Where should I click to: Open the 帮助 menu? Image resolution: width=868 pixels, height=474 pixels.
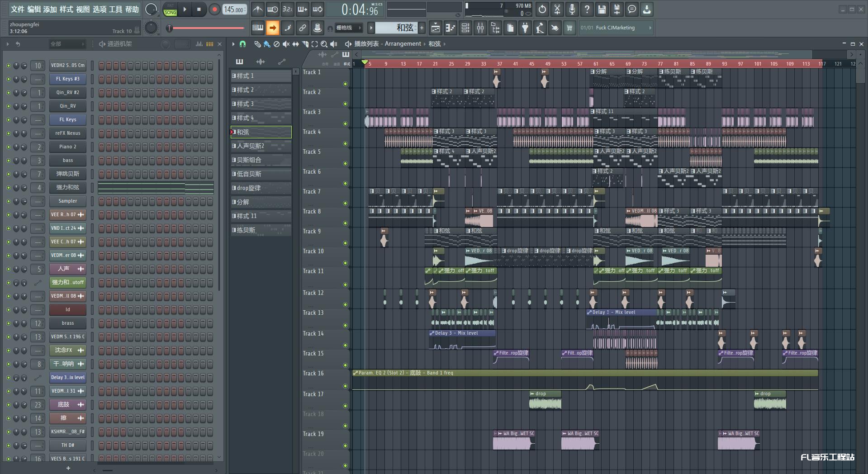coord(132,9)
